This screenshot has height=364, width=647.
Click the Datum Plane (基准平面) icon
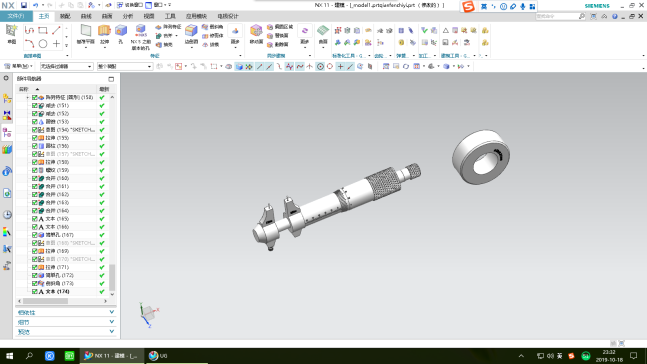tap(86, 31)
